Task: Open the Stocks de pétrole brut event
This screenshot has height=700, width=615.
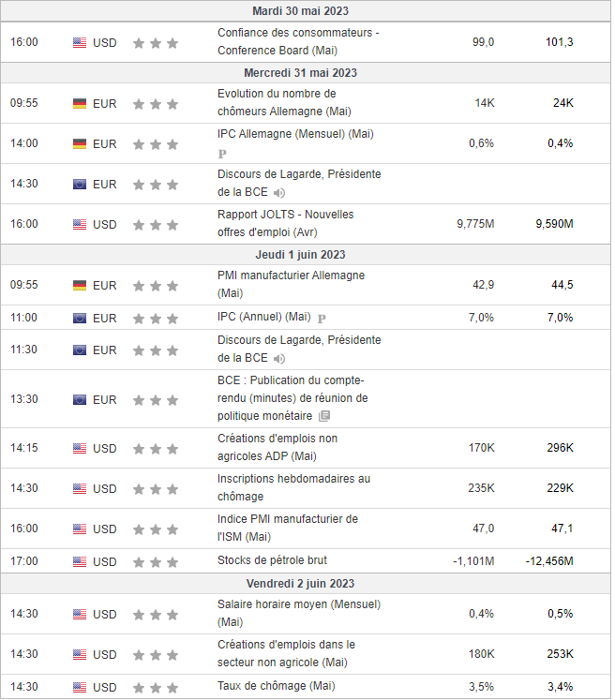Action: [x=272, y=560]
